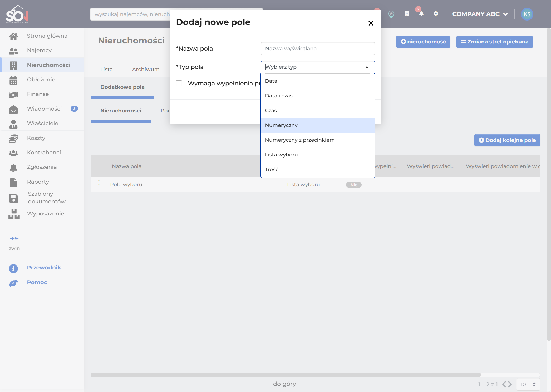Click the Wyposażenie boxes icon
This screenshot has height=392, width=551.
(x=14, y=214)
